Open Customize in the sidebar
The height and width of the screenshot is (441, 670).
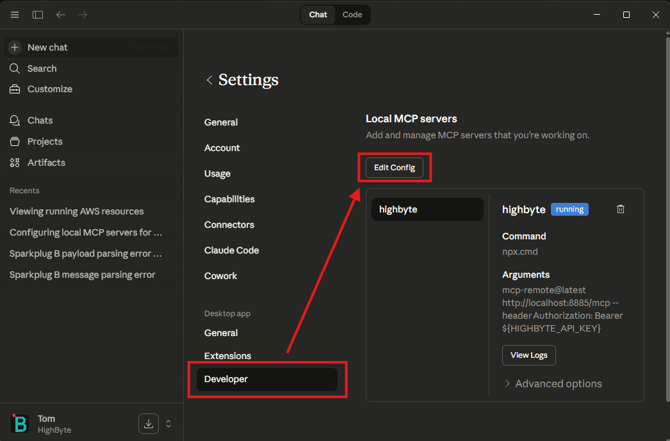pos(49,89)
